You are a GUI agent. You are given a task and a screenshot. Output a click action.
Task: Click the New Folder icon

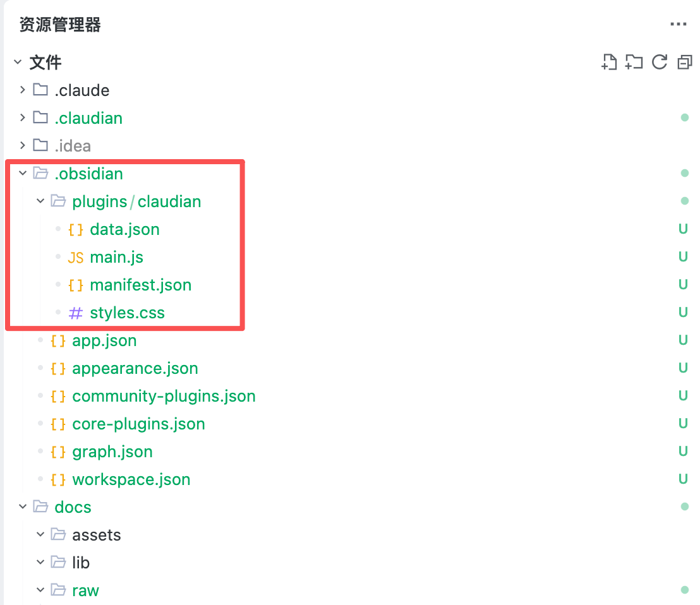634,62
